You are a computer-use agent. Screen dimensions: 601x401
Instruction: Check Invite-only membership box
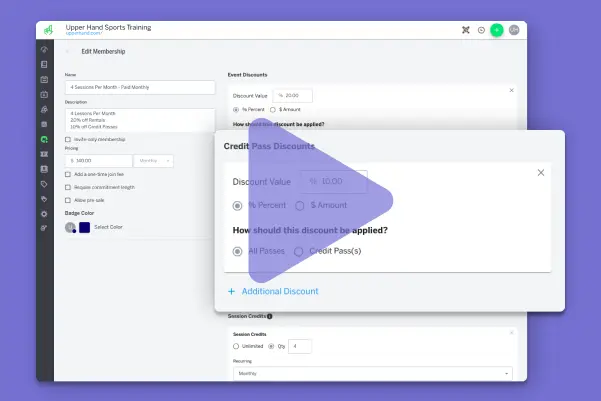pos(68,140)
